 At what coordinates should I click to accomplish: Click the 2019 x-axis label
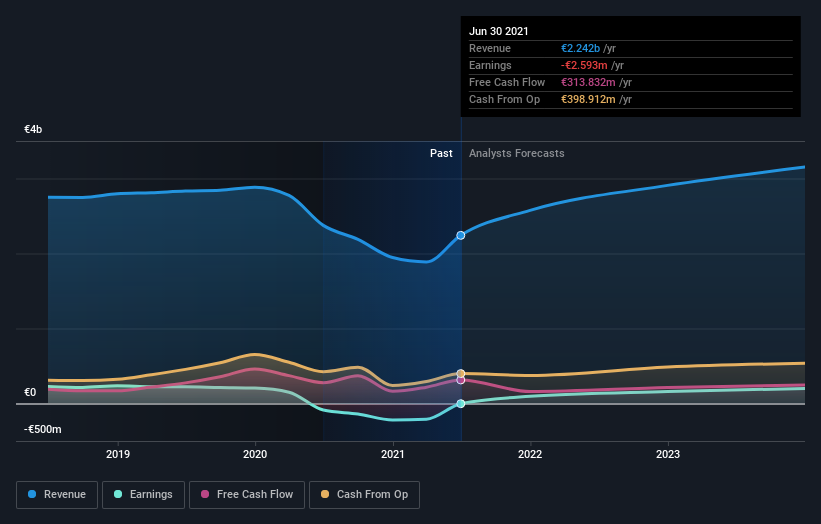click(118, 454)
